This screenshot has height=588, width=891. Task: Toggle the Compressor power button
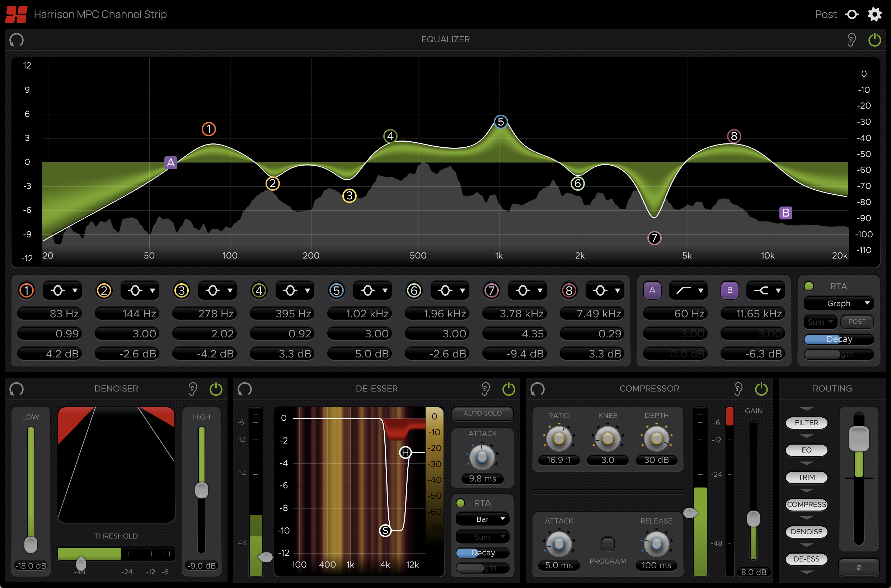pos(761,389)
